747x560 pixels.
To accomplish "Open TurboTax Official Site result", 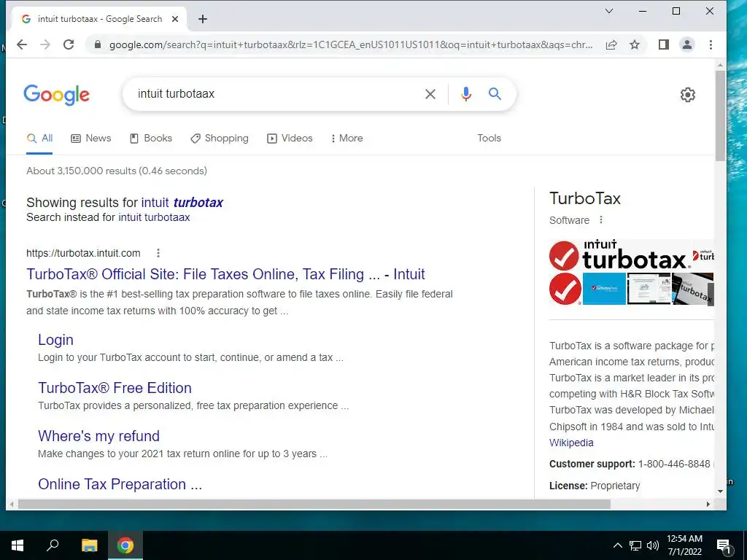I will tap(226, 274).
